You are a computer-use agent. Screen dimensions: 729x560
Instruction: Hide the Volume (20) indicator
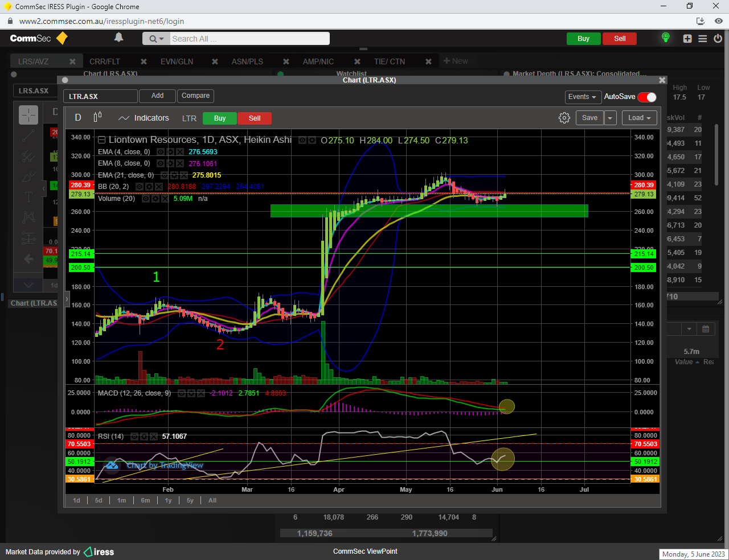[x=146, y=199]
